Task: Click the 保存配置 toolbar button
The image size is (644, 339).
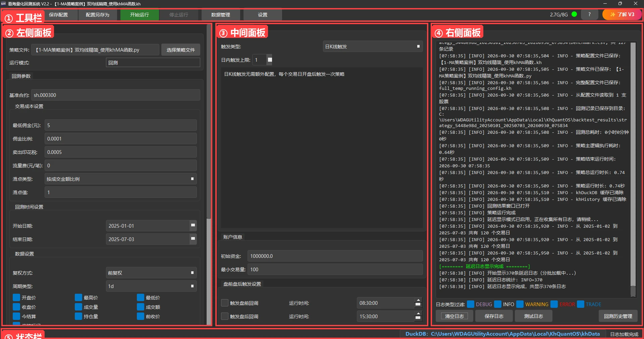Action: [58, 15]
